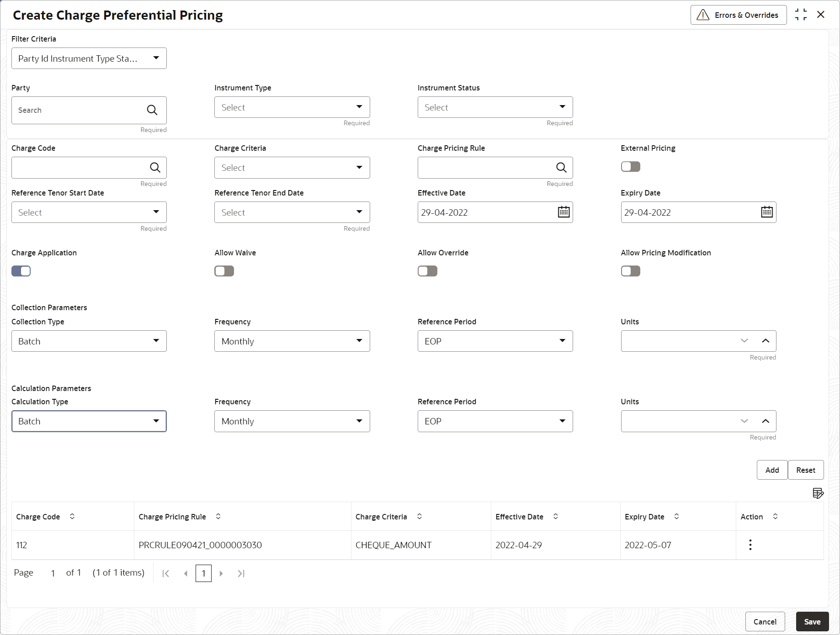Toggle Allow Waive on
840x635 pixels.
click(x=224, y=271)
